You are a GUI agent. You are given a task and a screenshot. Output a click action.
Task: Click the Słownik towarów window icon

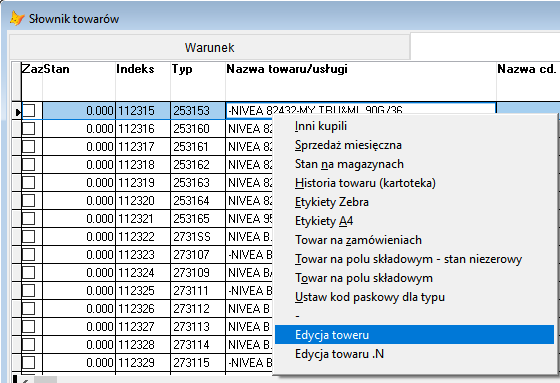pyautogui.click(x=17, y=19)
